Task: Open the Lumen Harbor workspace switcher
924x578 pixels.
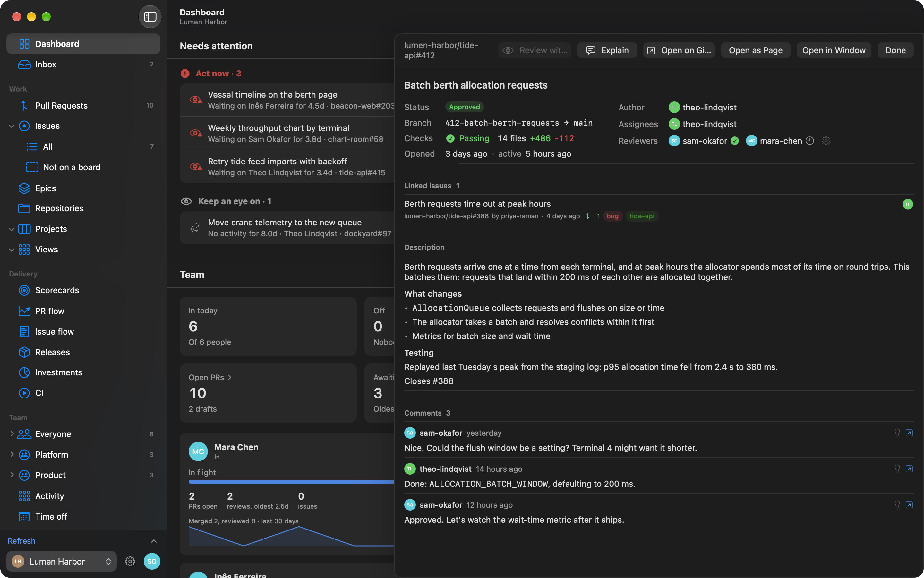Action: coord(62,561)
